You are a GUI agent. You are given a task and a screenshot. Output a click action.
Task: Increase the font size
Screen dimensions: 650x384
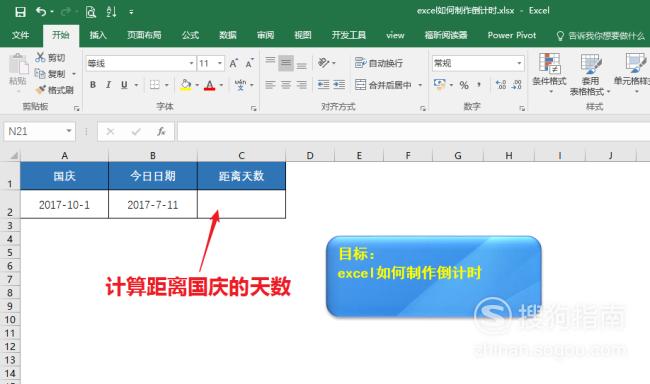click(233, 63)
